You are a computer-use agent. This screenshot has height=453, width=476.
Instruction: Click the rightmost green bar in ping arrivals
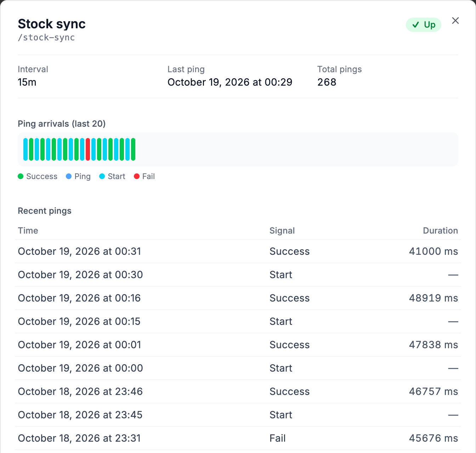[x=133, y=149]
